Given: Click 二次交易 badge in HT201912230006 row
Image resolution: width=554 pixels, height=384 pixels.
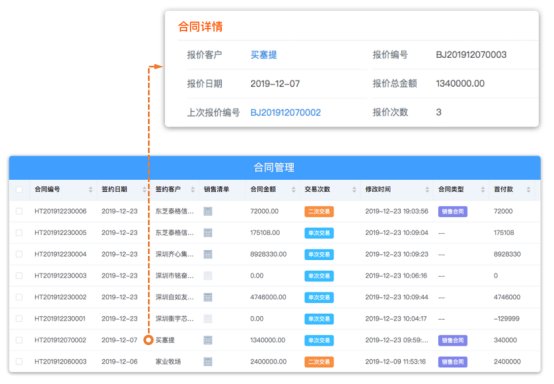Looking at the screenshot, I should [319, 212].
